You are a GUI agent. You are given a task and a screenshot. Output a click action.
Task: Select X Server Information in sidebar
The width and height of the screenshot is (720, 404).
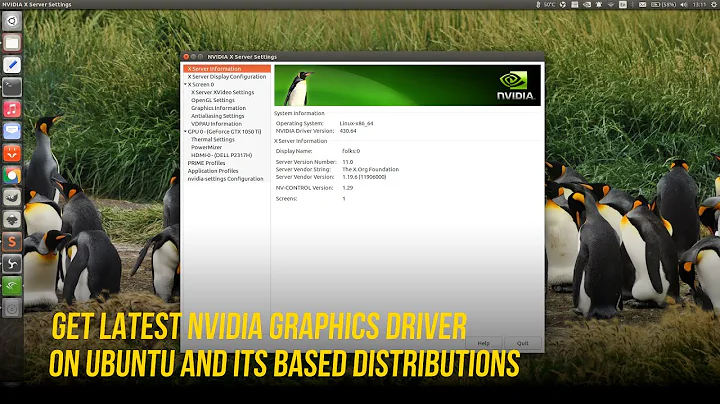coord(227,69)
